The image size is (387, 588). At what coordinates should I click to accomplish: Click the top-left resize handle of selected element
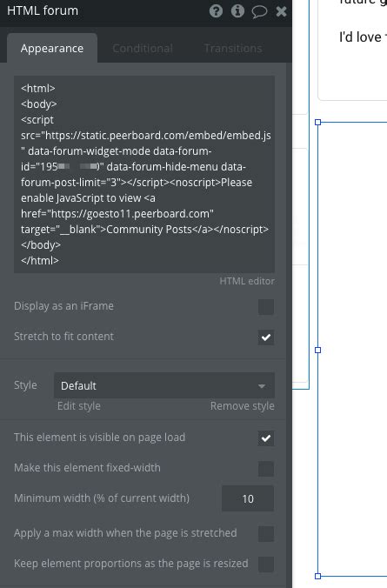pyautogui.click(x=318, y=123)
